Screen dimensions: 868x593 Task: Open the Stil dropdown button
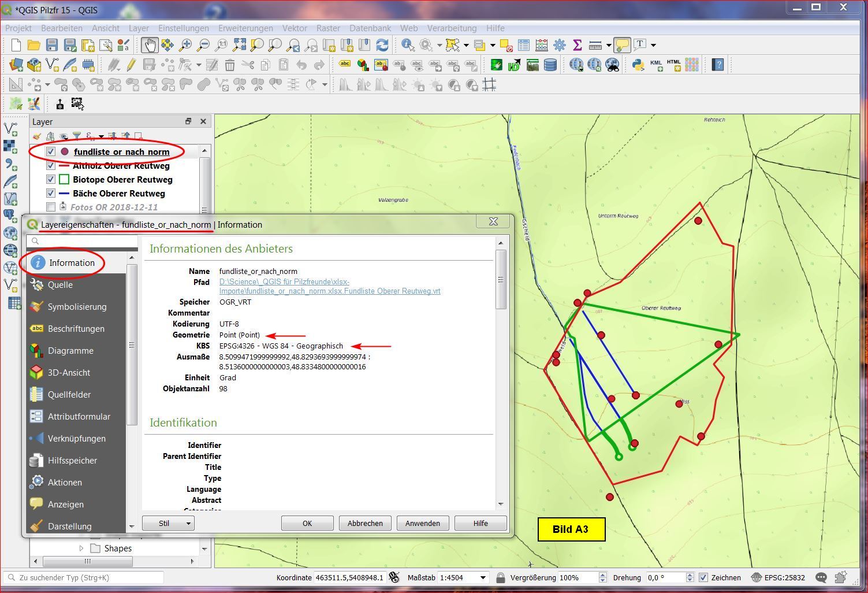pos(168,523)
